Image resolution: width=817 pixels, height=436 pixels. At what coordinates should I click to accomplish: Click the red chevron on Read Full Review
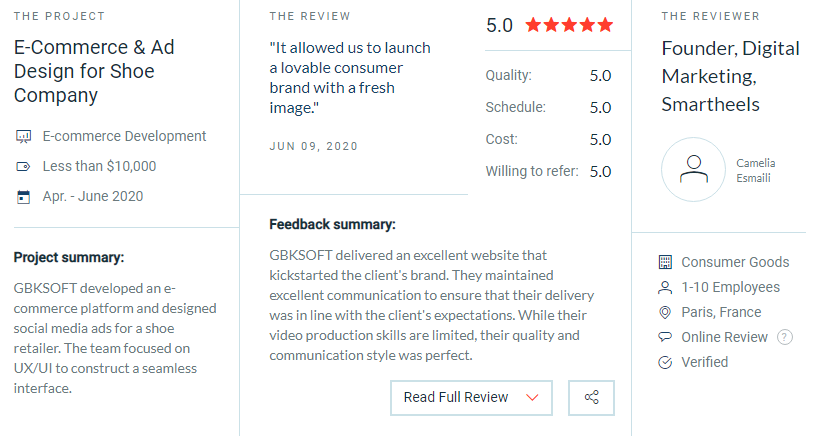coord(532,397)
